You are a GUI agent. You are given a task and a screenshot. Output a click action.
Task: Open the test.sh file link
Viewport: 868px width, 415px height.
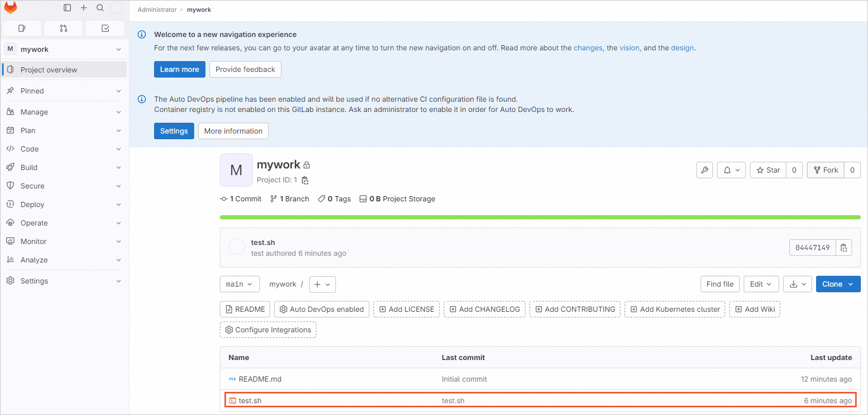(x=250, y=401)
